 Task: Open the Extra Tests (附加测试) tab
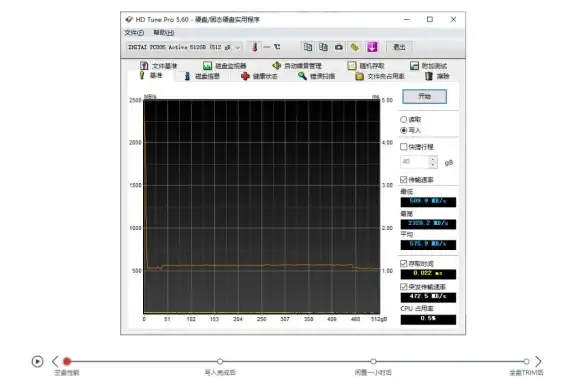pyautogui.click(x=428, y=66)
